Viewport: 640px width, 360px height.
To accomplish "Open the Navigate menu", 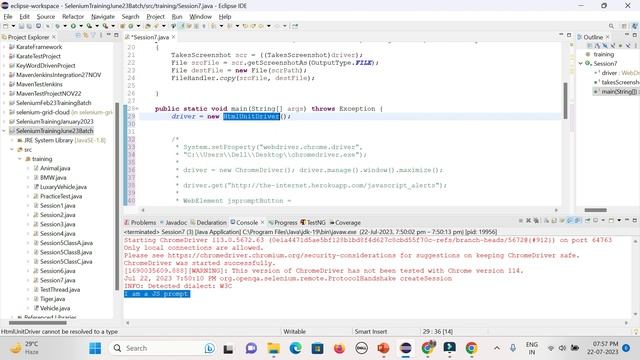I will (103, 17).
